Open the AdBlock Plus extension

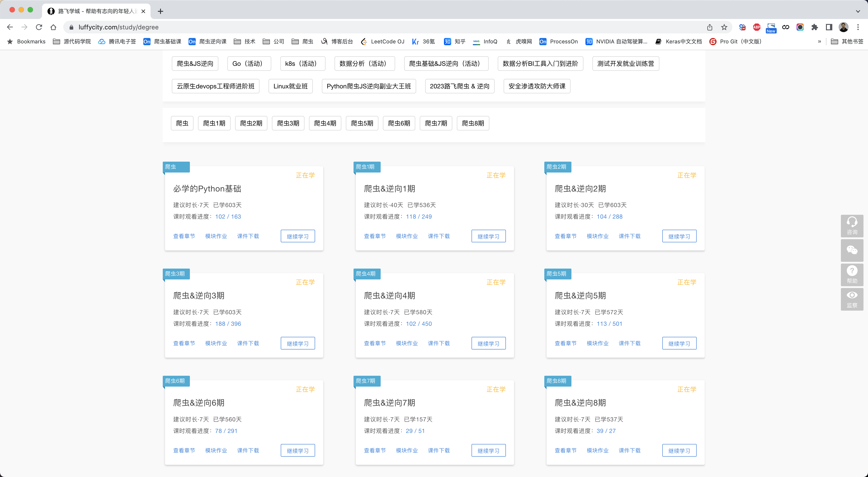[757, 27]
